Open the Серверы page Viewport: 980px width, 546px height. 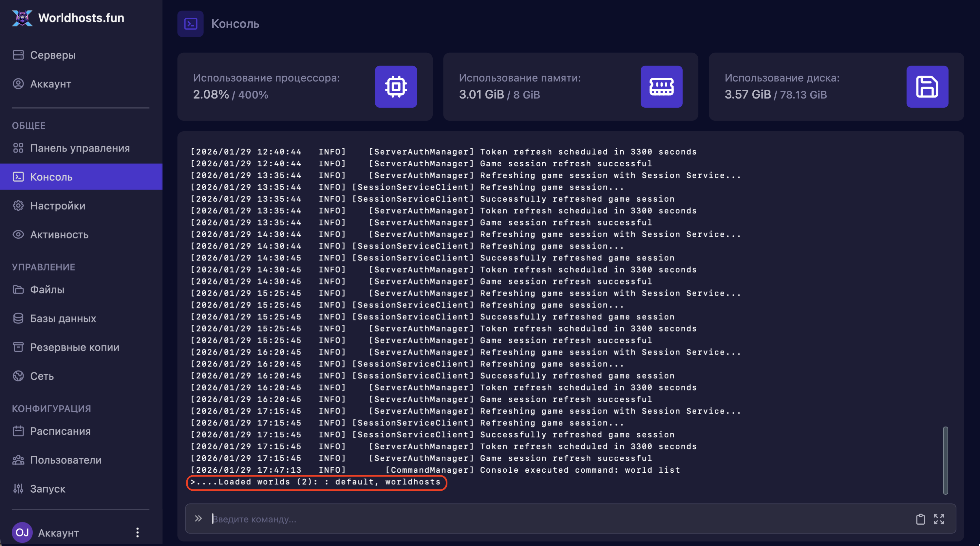52,55
